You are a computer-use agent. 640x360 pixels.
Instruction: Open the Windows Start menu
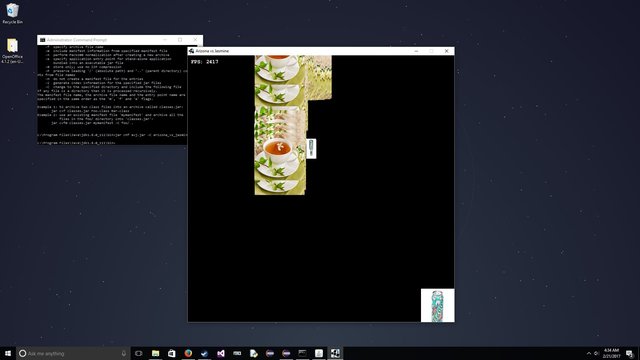point(8,353)
